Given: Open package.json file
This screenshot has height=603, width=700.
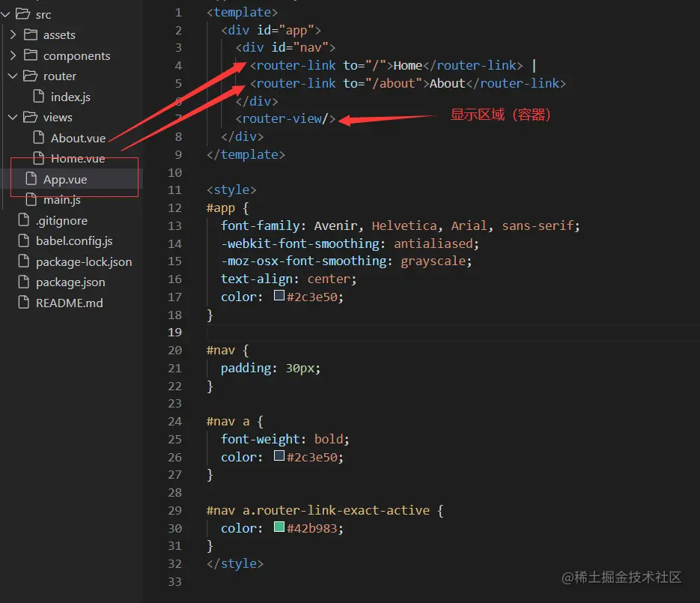Looking at the screenshot, I should tap(70, 282).
